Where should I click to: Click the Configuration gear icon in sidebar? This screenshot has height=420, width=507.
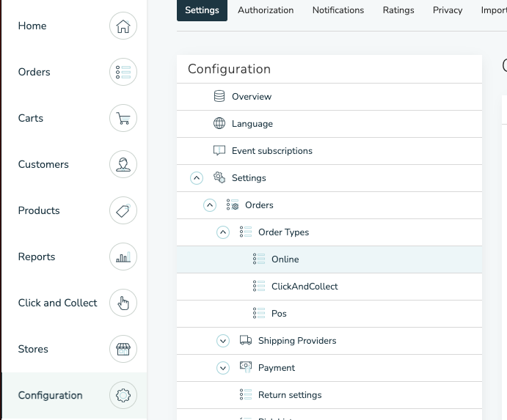pos(123,395)
